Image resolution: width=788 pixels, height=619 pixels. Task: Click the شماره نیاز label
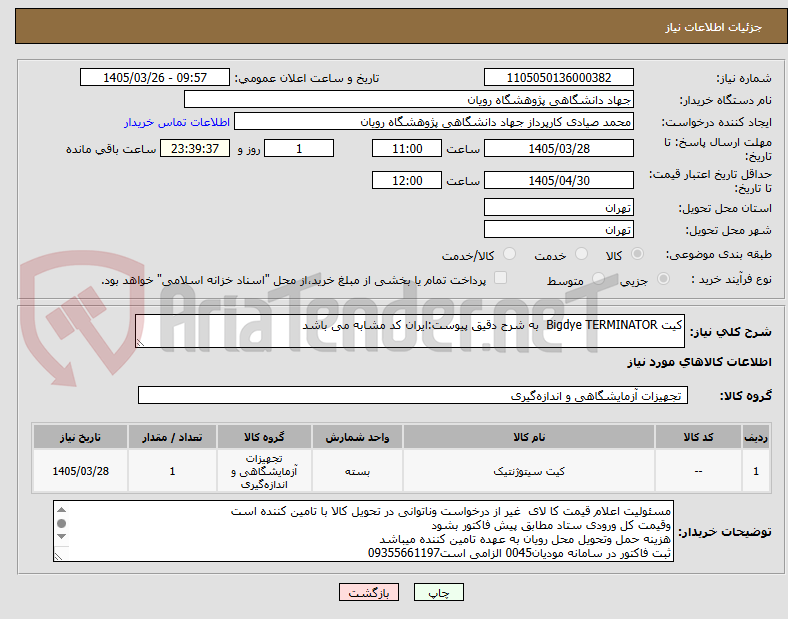pyautogui.click(x=744, y=78)
